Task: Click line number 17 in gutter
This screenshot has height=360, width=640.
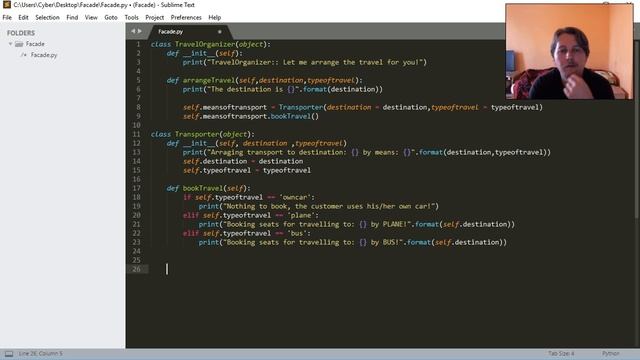Action: click(x=136, y=188)
